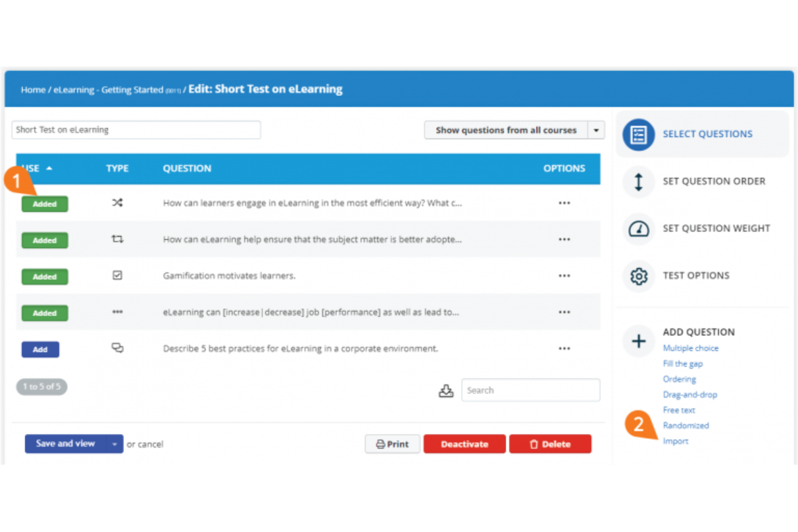Click the Add Question plus icon
This screenshot has height=532, width=798.
pos(638,341)
